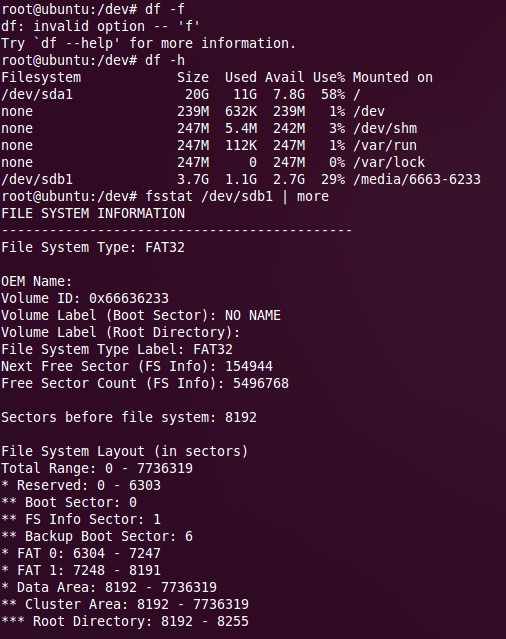Click the '5.4M' used value
Viewport: 506px width, 639px height.
point(241,128)
